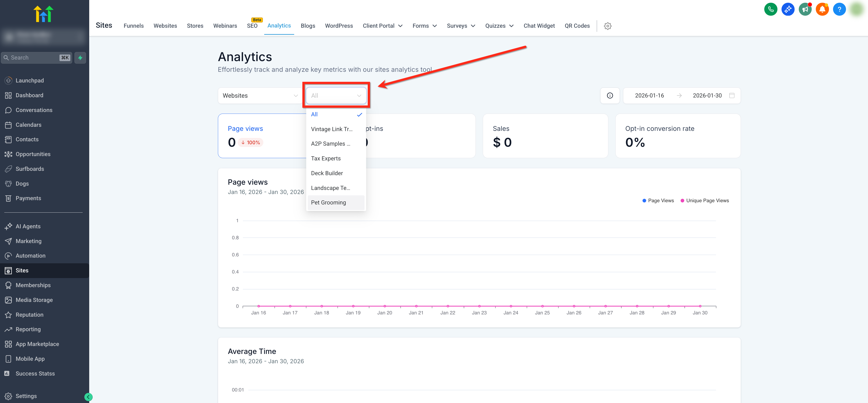Viewport: 868px width, 403px height.
Task: Click the info circle button
Action: pyautogui.click(x=610, y=96)
